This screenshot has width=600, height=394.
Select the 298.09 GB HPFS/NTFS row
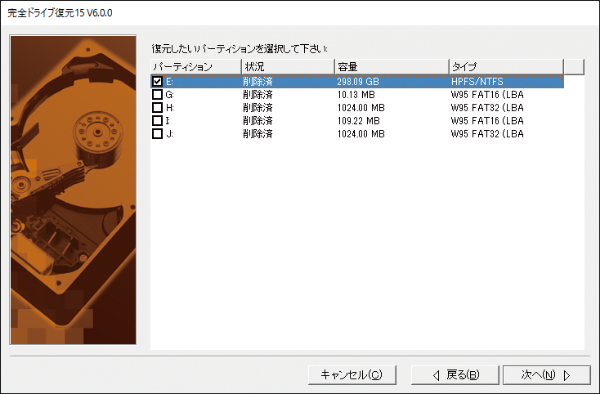357,81
